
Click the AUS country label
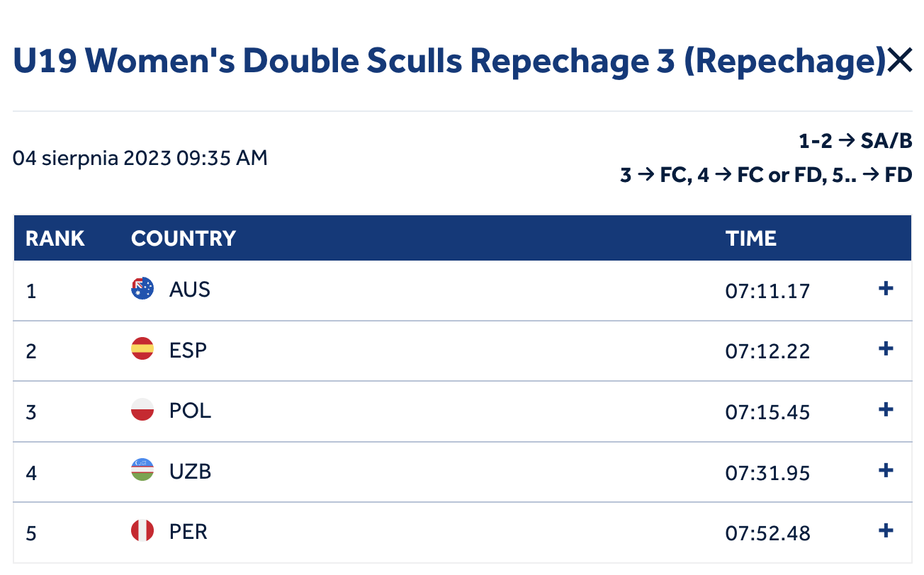[x=190, y=290]
